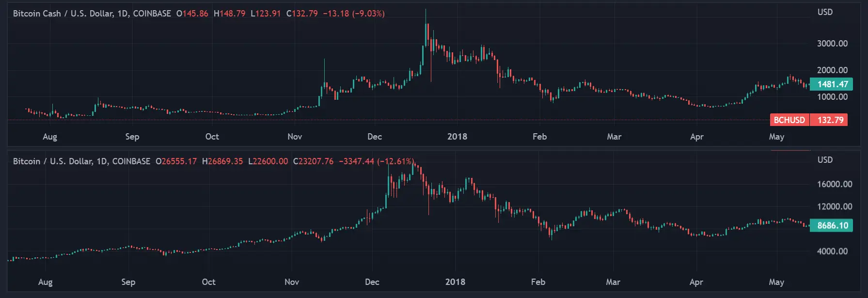Click the BCHUSD symbol price label
Image resolution: width=868 pixels, height=298 pixels.
[789, 120]
